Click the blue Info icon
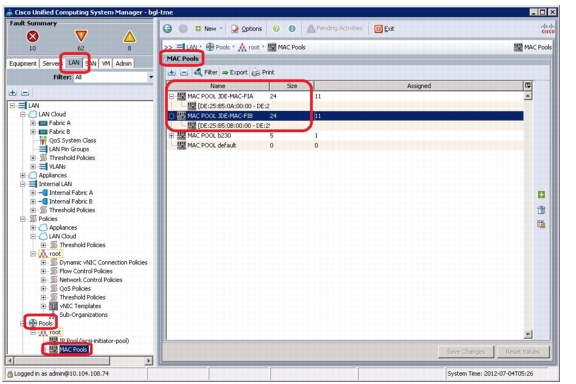The image size is (576, 384). pyautogui.click(x=292, y=28)
